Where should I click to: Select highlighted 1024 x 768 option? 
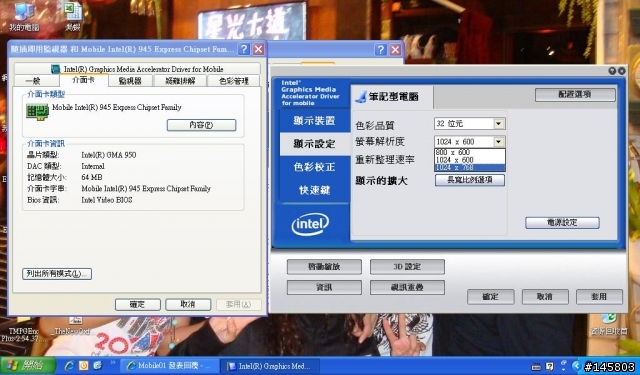click(x=469, y=167)
